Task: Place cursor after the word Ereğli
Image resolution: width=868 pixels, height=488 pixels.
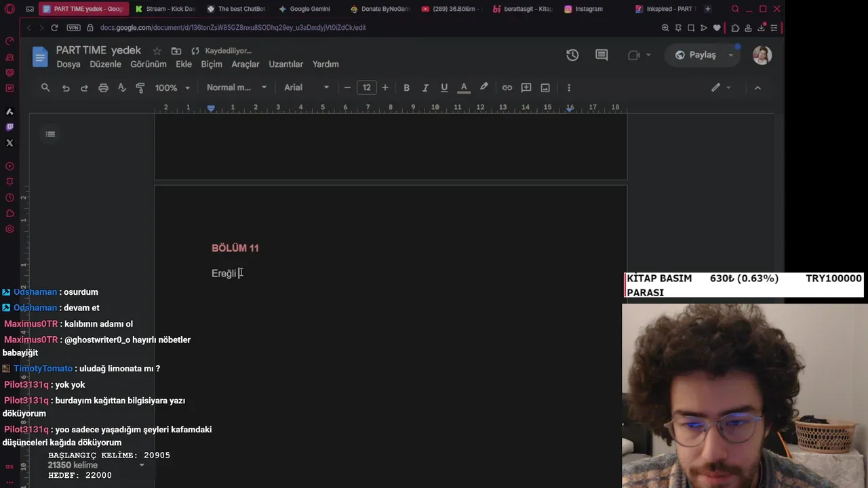Action: pos(237,273)
